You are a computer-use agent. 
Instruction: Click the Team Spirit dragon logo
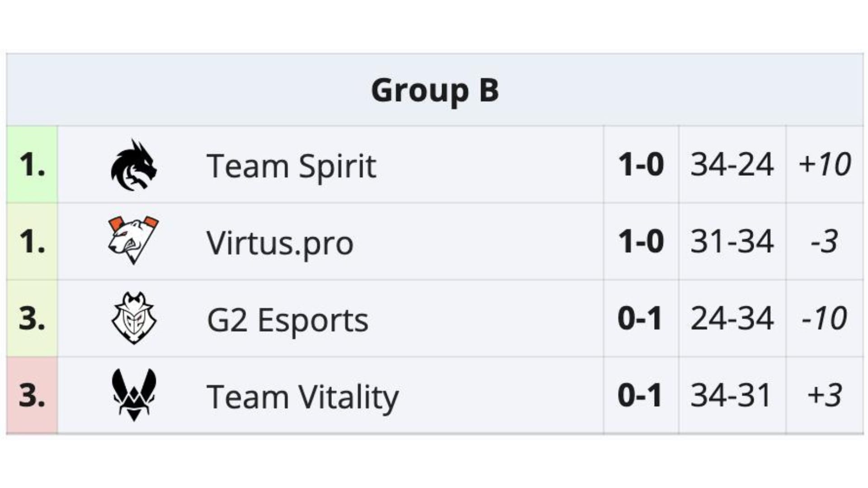point(134,165)
